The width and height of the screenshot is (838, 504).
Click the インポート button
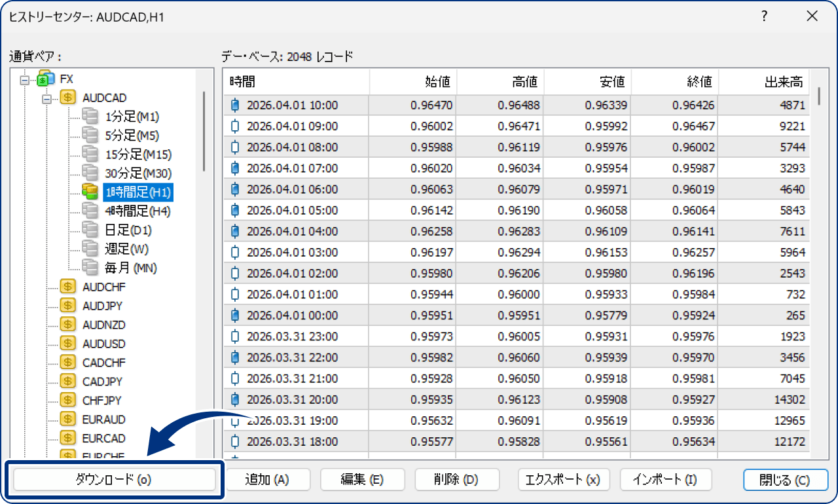pos(666,479)
